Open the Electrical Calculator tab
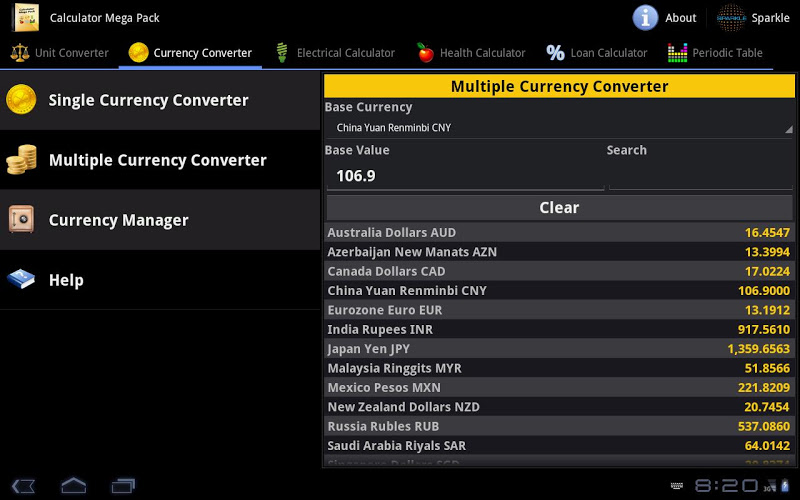Image resolution: width=800 pixels, height=500 pixels. click(335, 53)
